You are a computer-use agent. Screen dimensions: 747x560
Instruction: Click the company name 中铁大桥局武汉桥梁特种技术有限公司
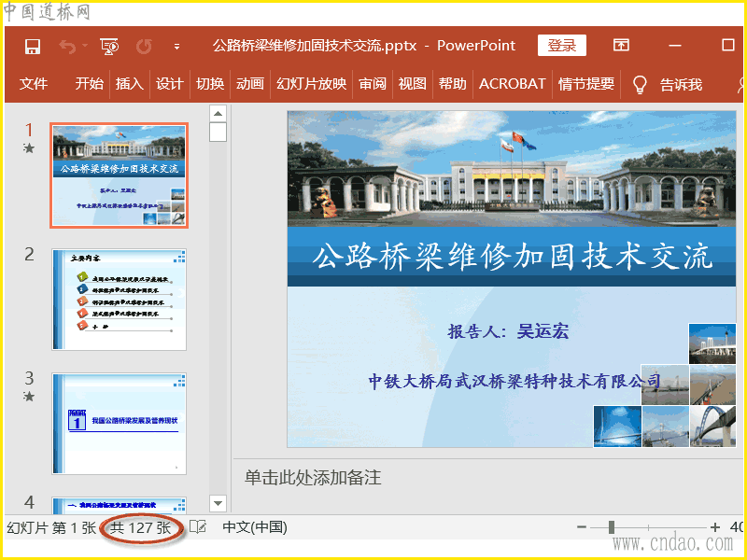[x=514, y=381]
